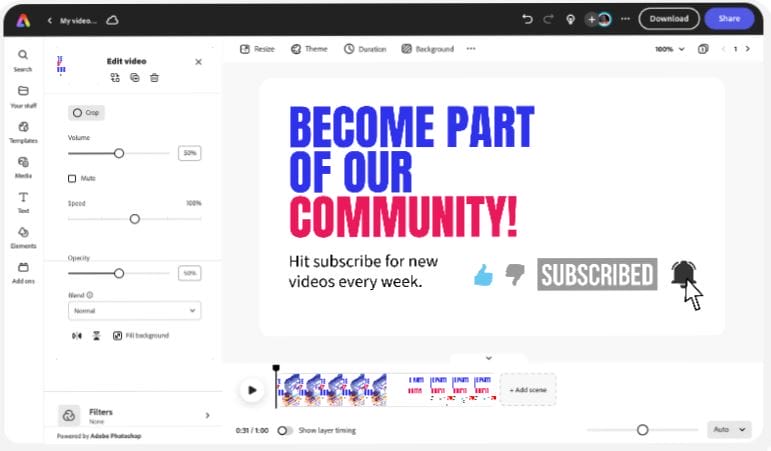This screenshot has height=451, width=771.
Task: Select the SUBSCRIBED graphic on canvas
Action: pyautogui.click(x=597, y=274)
